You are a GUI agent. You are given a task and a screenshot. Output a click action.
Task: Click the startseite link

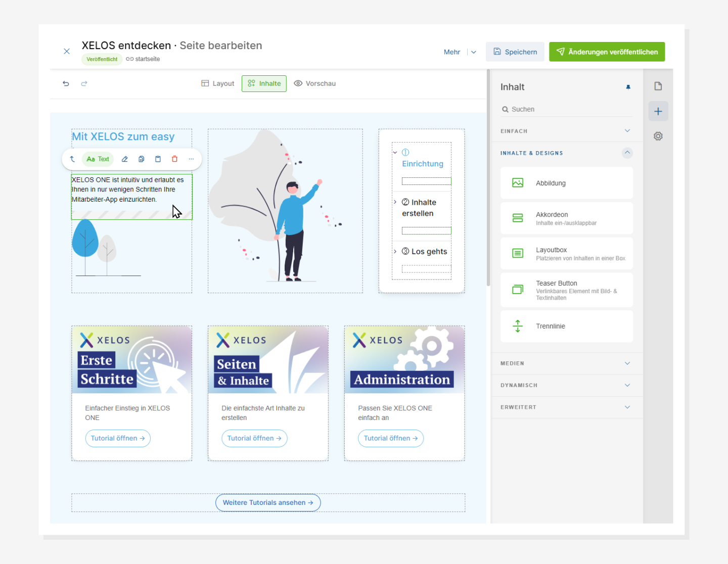[143, 59]
